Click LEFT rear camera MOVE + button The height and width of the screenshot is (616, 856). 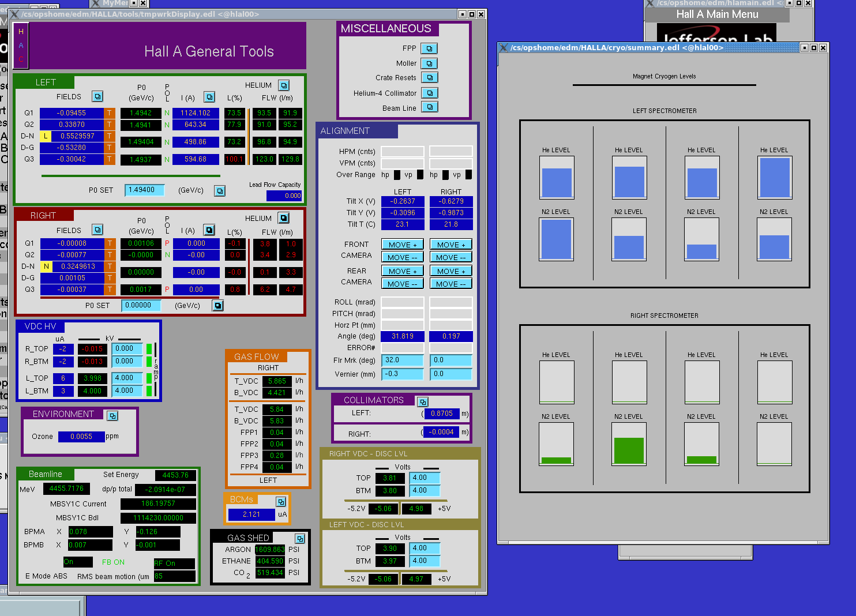403,271
